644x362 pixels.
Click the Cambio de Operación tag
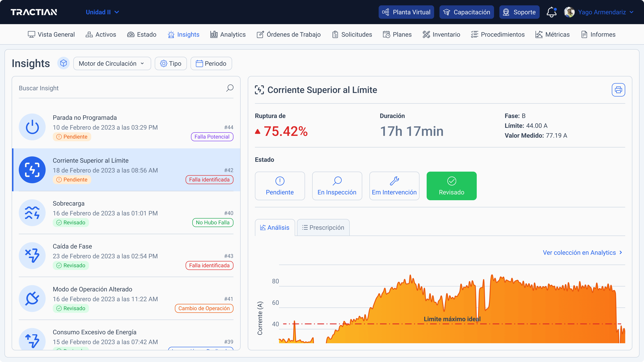point(204,308)
